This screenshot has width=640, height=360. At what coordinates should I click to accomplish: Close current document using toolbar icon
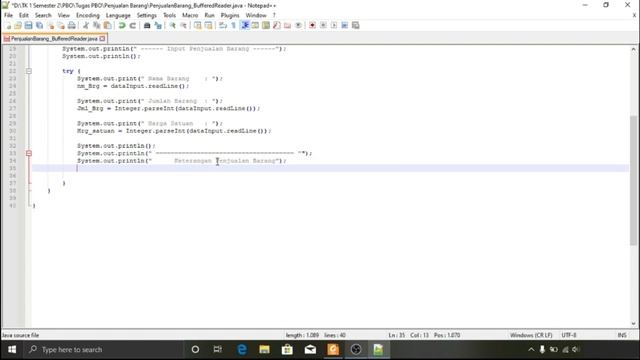50,25
